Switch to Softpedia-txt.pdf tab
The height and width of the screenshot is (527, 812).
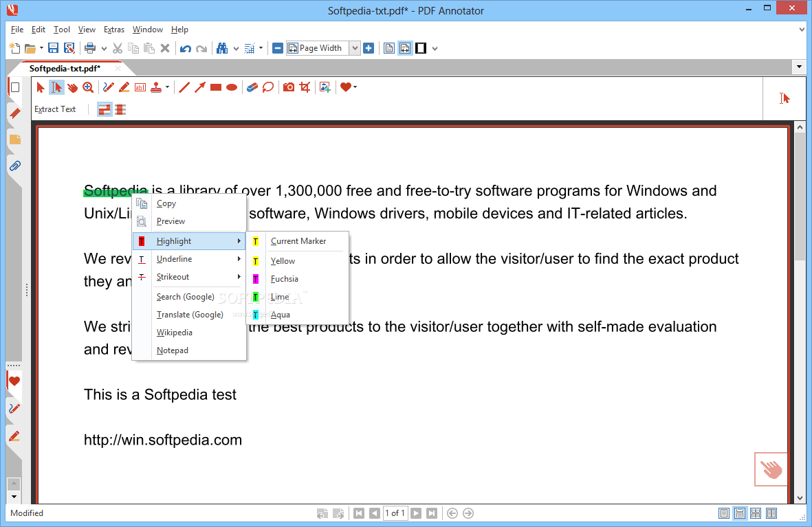(x=65, y=68)
